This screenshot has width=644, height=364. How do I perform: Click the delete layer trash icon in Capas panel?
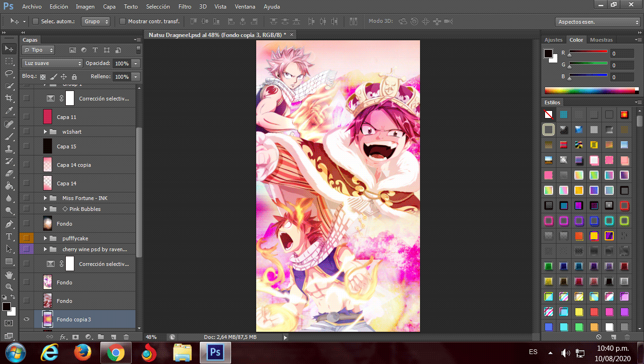tap(126, 337)
